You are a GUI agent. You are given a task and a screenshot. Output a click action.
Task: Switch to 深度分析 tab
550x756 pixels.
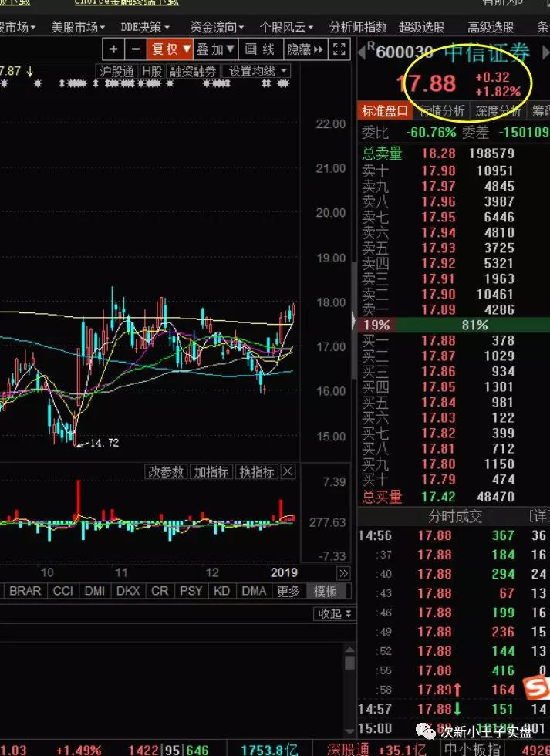[x=498, y=111]
